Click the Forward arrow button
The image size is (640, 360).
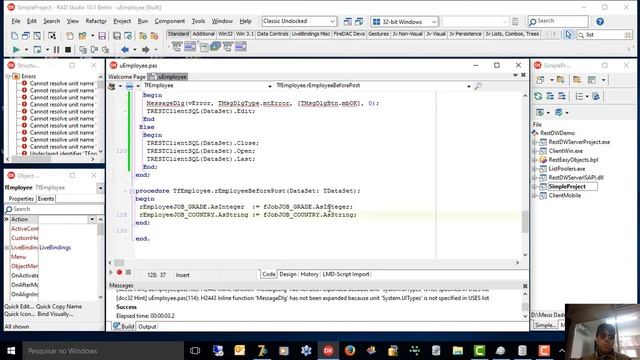145,49
